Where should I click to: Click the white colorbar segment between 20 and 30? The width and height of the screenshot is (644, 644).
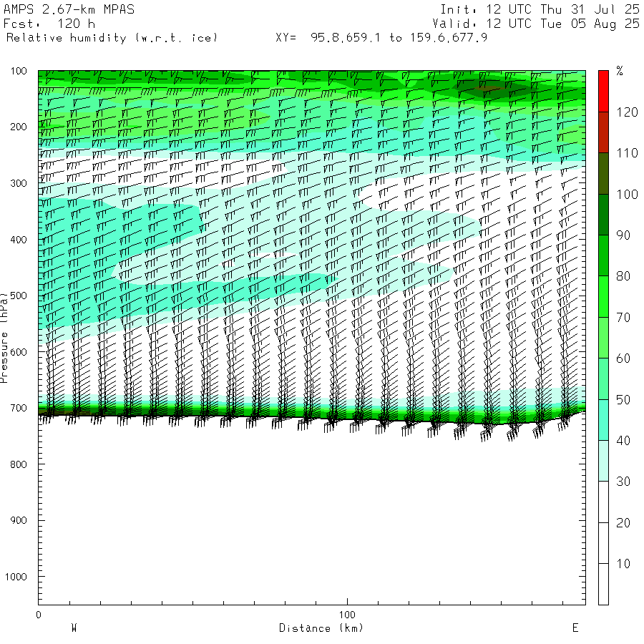[603, 502]
